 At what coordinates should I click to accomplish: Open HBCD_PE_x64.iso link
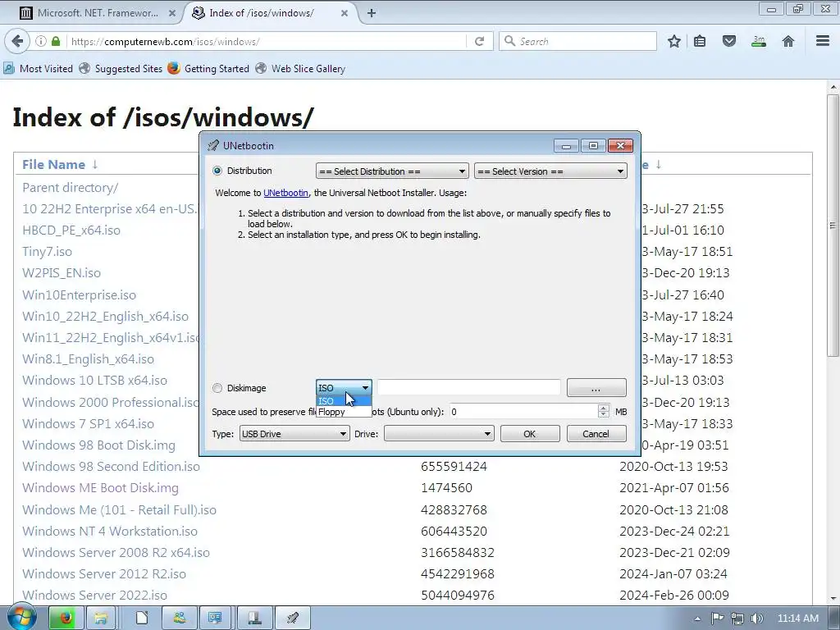tap(71, 231)
